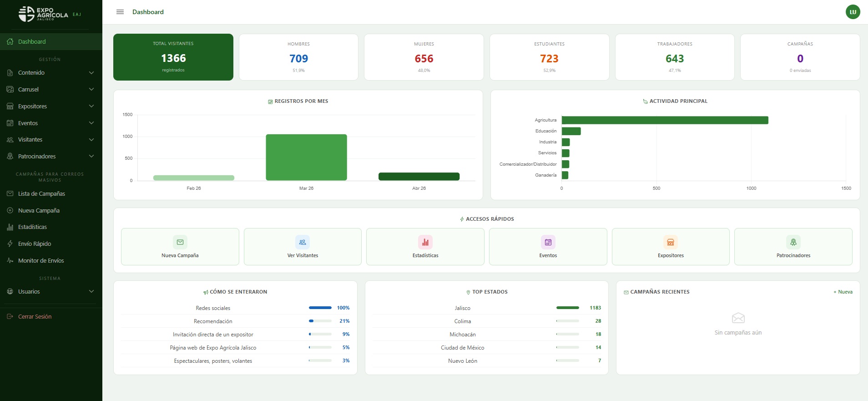The width and height of the screenshot is (868, 401).
Task: Click the Expo Agrícola Jalisco logo
Action: (44, 14)
